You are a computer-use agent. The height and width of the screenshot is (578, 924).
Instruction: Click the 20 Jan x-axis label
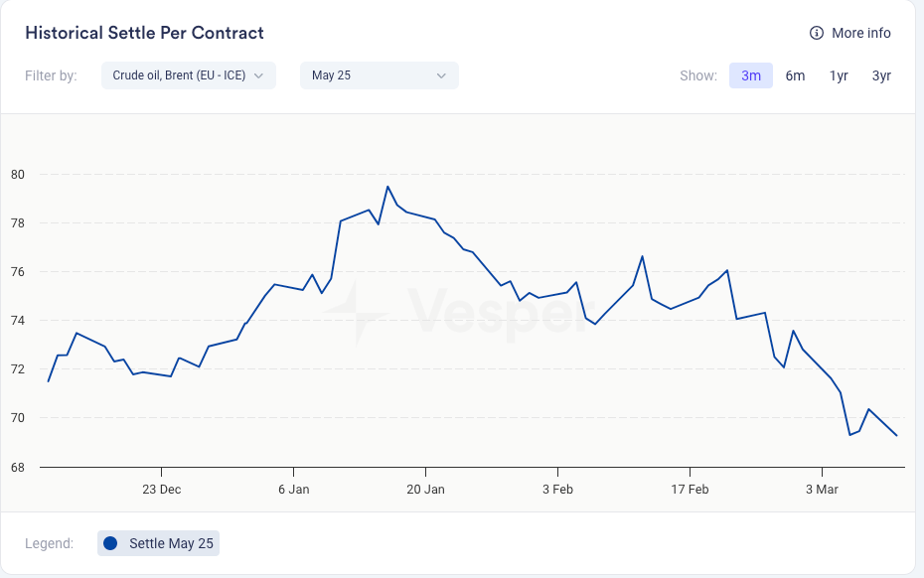point(425,490)
